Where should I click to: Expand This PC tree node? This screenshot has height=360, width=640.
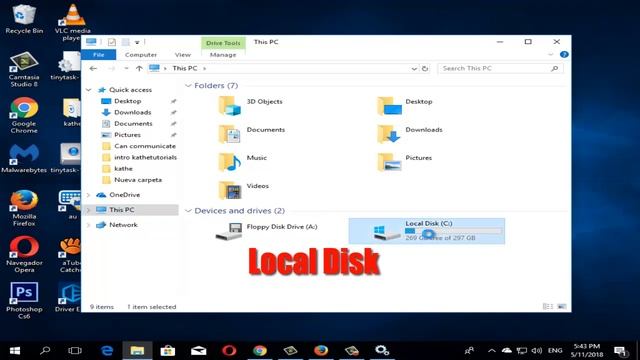coord(89,210)
